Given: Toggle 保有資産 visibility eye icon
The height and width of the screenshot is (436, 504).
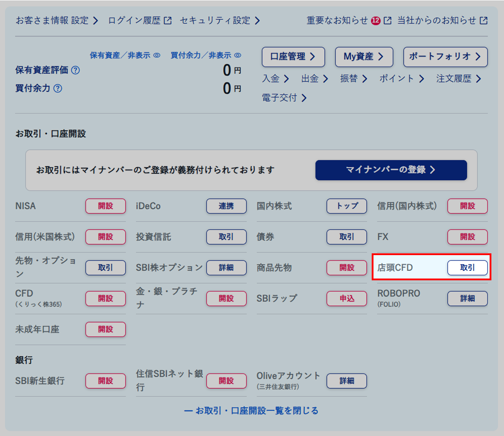Looking at the screenshot, I should (x=157, y=55).
